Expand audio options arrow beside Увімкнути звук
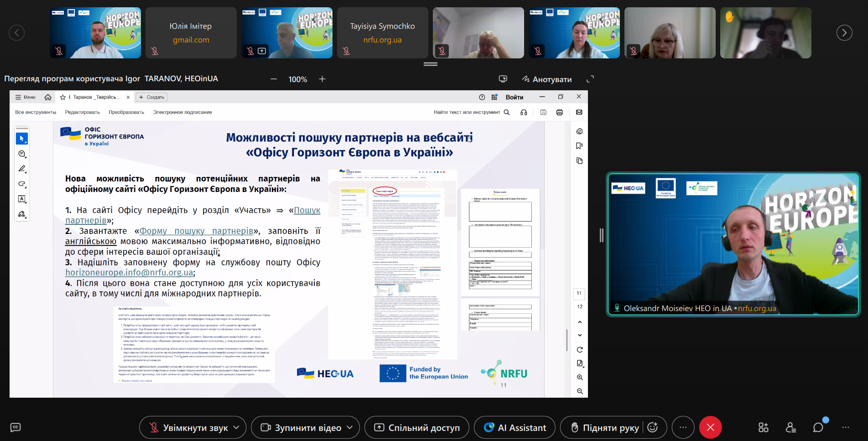This screenshot has width=868, height=441. coord(236,427)
